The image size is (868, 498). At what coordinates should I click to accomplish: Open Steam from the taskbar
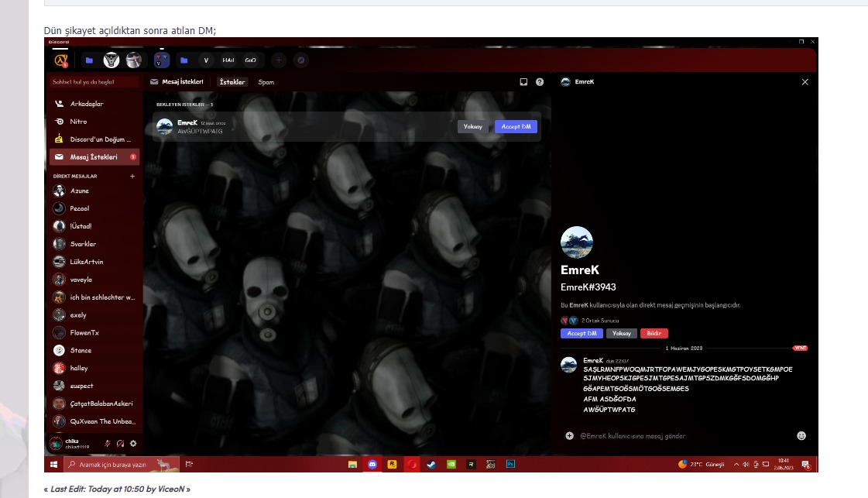(431, 464)
